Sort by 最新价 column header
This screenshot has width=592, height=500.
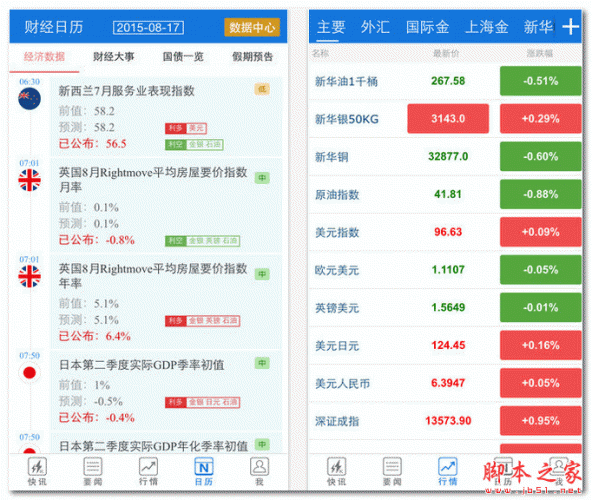446,53
